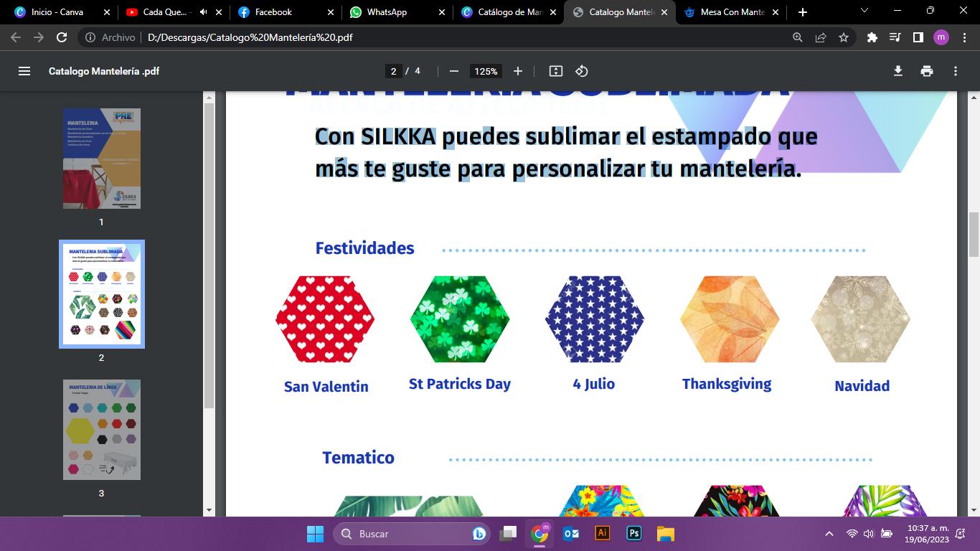Open the Windows Start menu
Viewport: 980px width, 551px height.
coord(315,534)
